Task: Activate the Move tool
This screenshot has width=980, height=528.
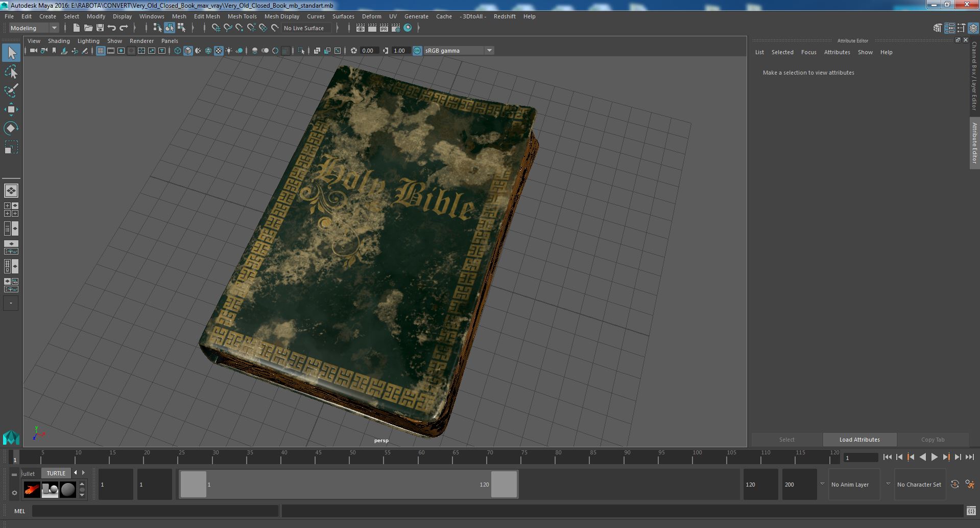Action: (x=11, y=109)
